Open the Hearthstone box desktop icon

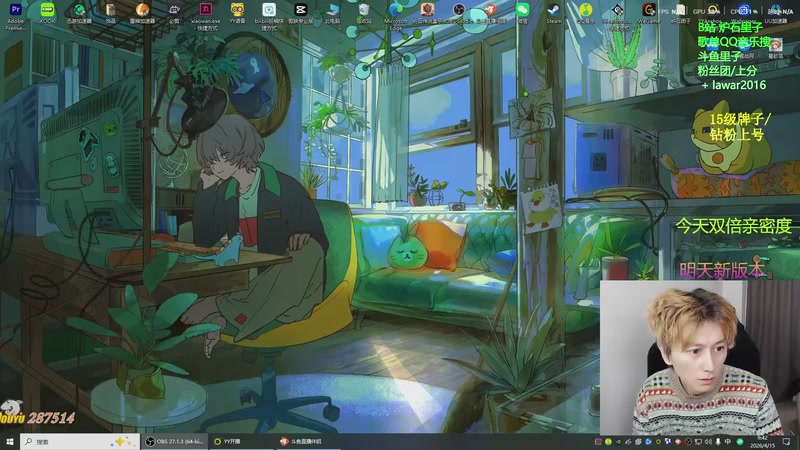point(428,14)
